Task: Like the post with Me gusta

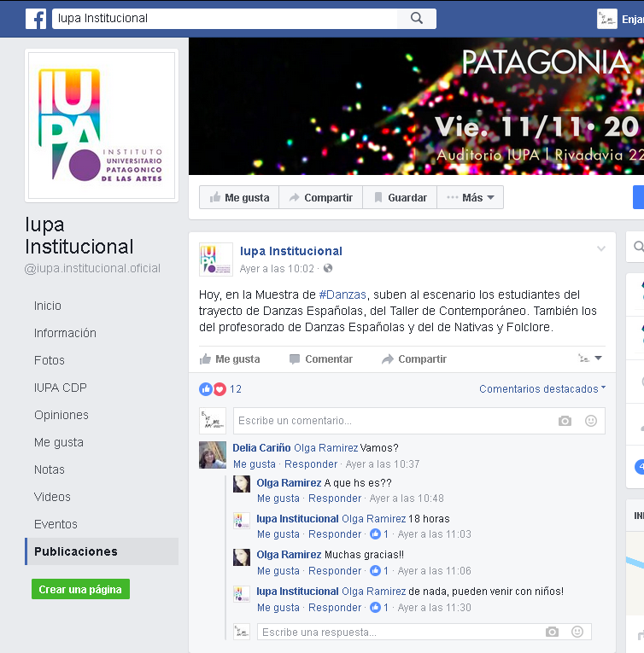Action: 230,359
